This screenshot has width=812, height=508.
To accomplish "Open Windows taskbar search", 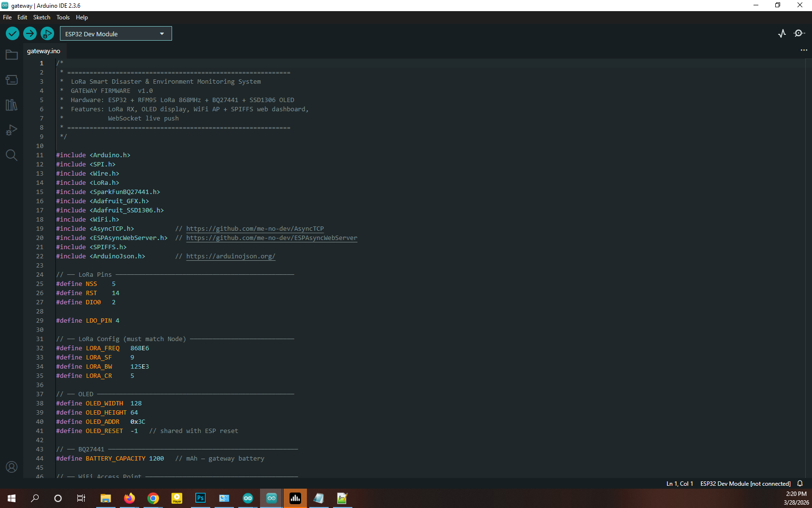I will (35, 498).
